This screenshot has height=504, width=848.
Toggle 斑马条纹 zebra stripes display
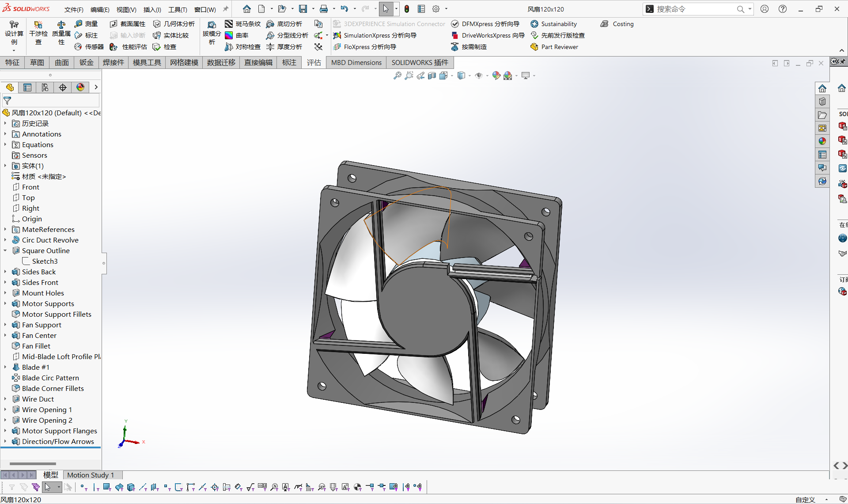click(x=242, y=24)
